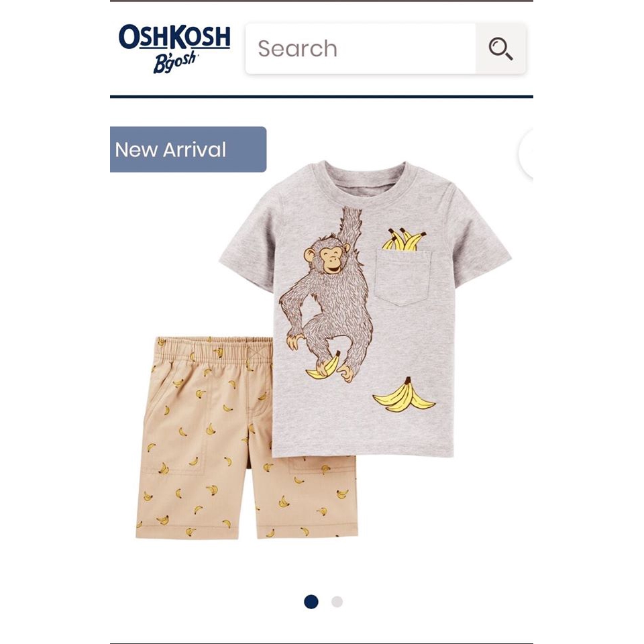Focus the Search text field
Image resolution: width=644 pixels, height=644 pixels.
click(x=361, y=48)
